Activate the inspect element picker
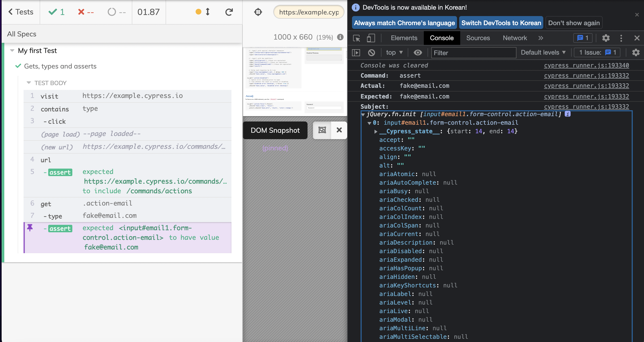This screenshot has width=644, height=342. click(357, 38)
